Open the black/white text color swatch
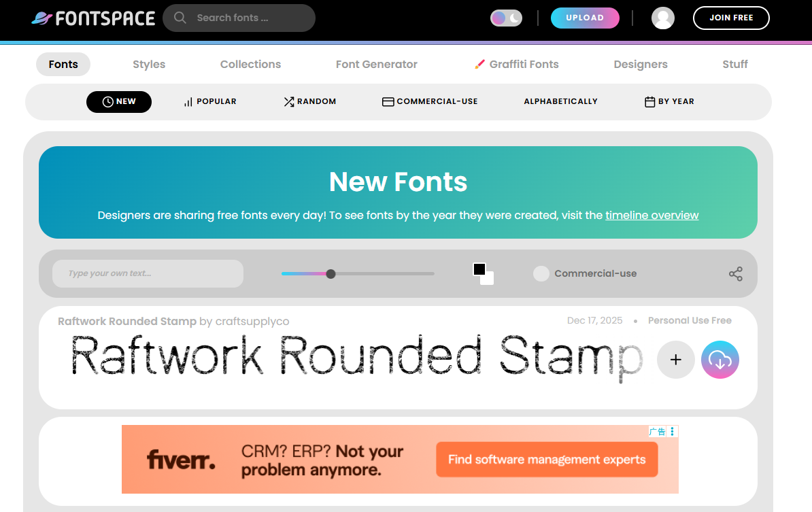The width and height of the screenshot is (812, 512). coord(483,273)
